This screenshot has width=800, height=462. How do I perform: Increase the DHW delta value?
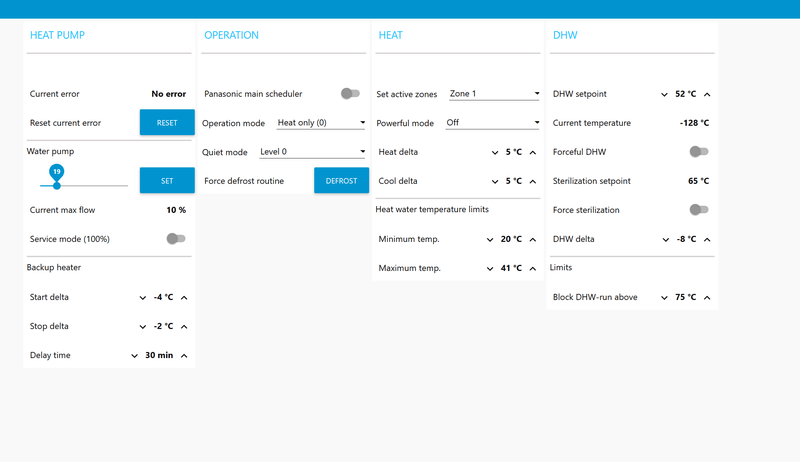[707, 240]
